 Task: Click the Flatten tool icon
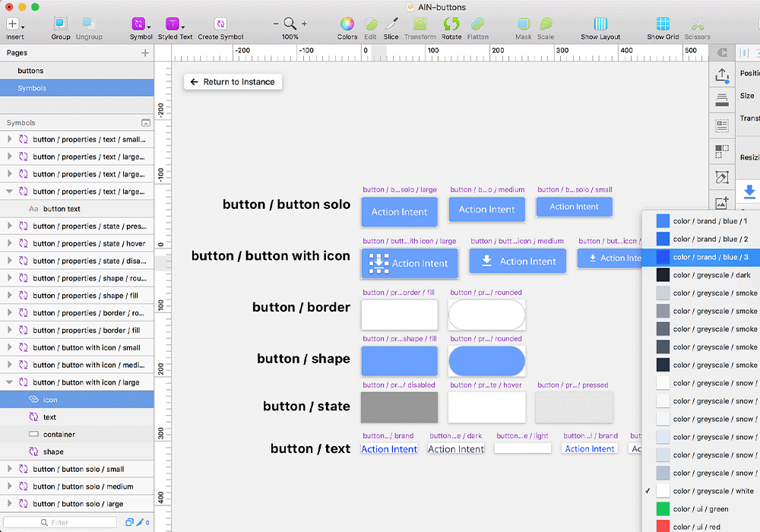pos(477,24)
